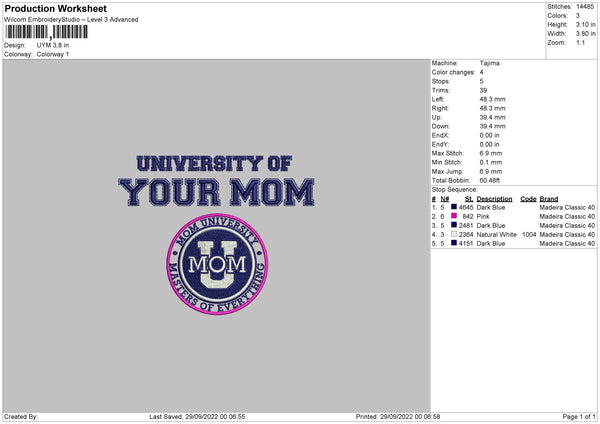Image resolution: width=600 pixels, height=424 pixels.
Task: Click thread number '4645' in row 1
Action: (x=466, y=207)
